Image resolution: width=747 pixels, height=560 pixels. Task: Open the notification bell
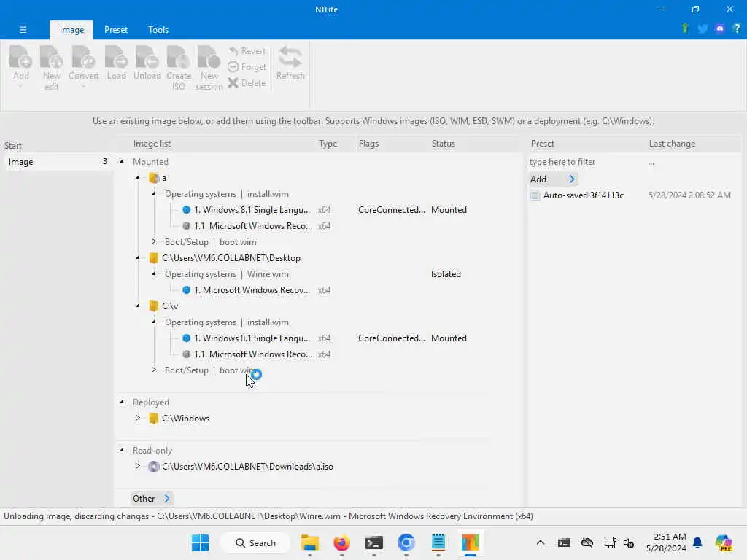(x=697, y=542)
